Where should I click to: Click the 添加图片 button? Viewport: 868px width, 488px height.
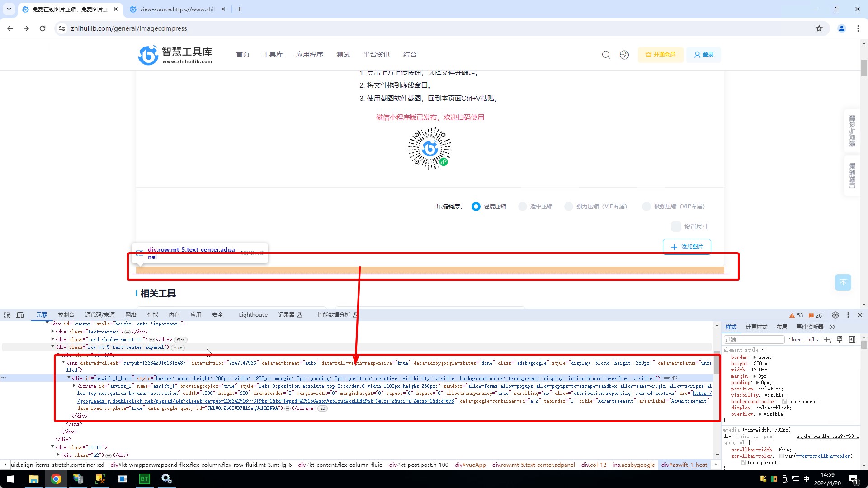[687, 247]
